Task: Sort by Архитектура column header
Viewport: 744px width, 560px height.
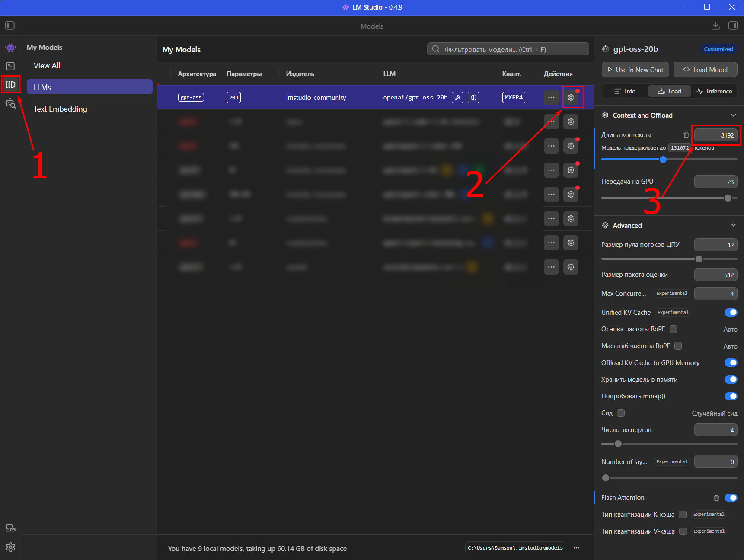Action: click(197, 74)
